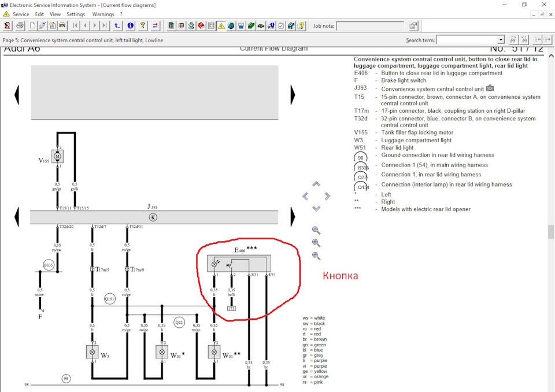This screenshot has height=392, width=555.
Task: Open the Search term dropdown arrow
Action: pyautogui.click(x=501, y=40)
